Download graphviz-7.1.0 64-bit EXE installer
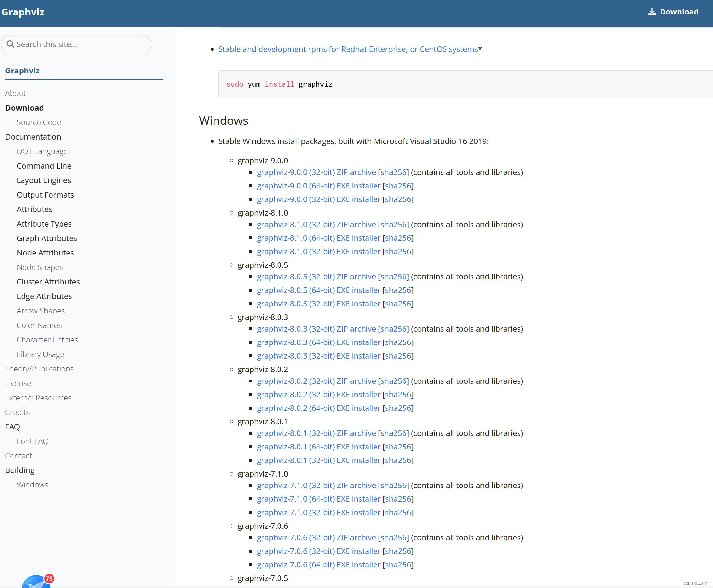The image size is (713, 588). point(318,499)
